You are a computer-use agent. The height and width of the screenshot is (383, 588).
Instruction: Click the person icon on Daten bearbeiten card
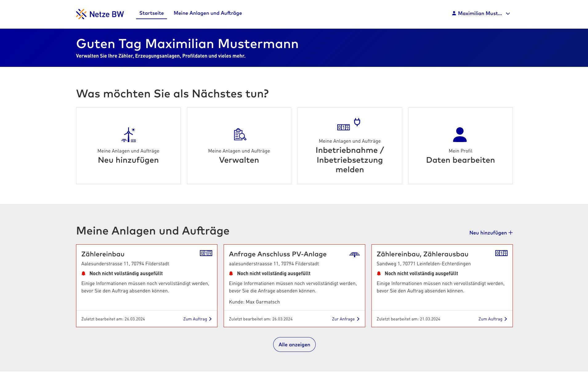460,135
